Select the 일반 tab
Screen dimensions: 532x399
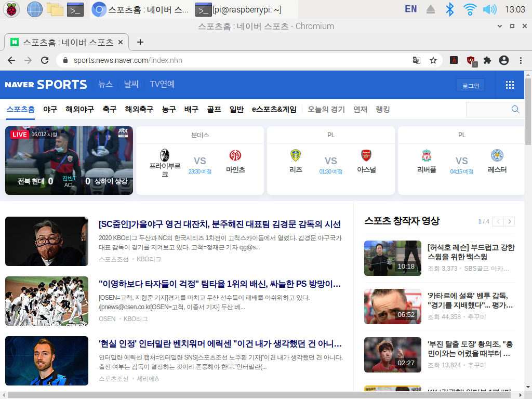tap(236, 110)
